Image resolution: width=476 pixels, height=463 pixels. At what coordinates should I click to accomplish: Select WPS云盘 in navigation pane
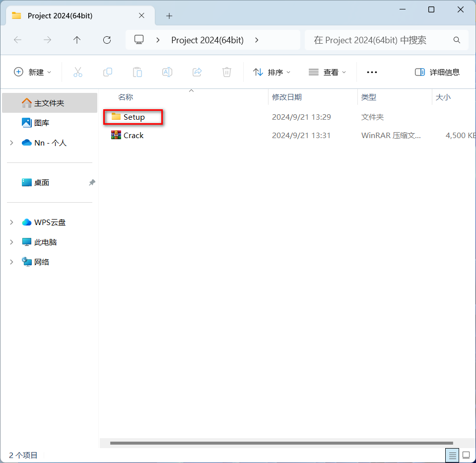coord(50,222)
